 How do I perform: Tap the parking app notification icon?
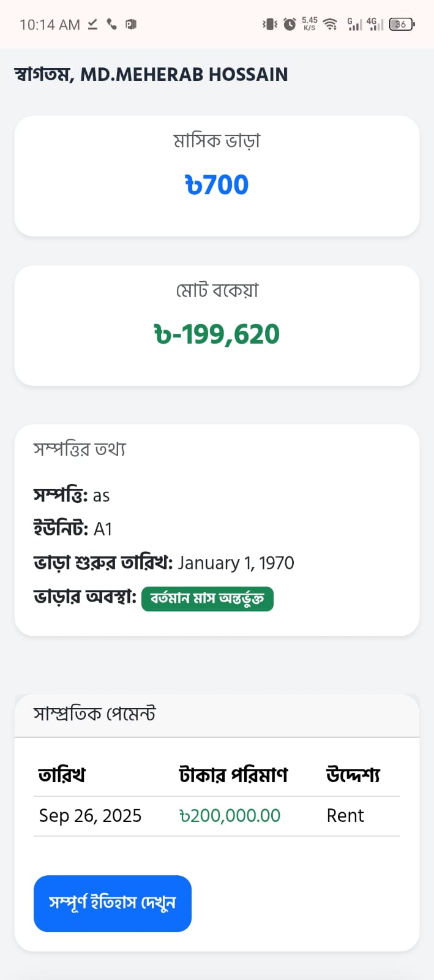[x=130, y=24]
